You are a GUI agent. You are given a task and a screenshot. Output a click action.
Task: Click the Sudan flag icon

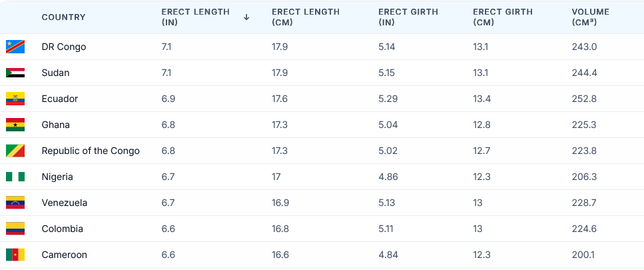pos(15,73)
